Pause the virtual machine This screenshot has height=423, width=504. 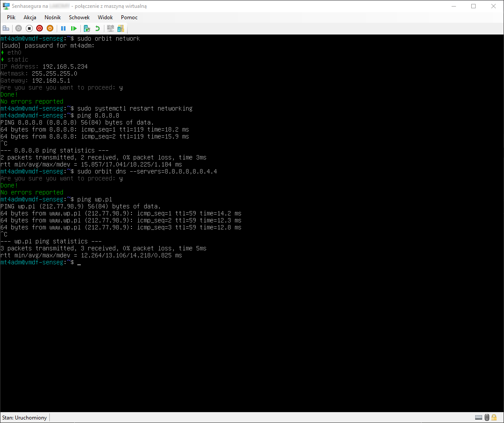point(63,28)
